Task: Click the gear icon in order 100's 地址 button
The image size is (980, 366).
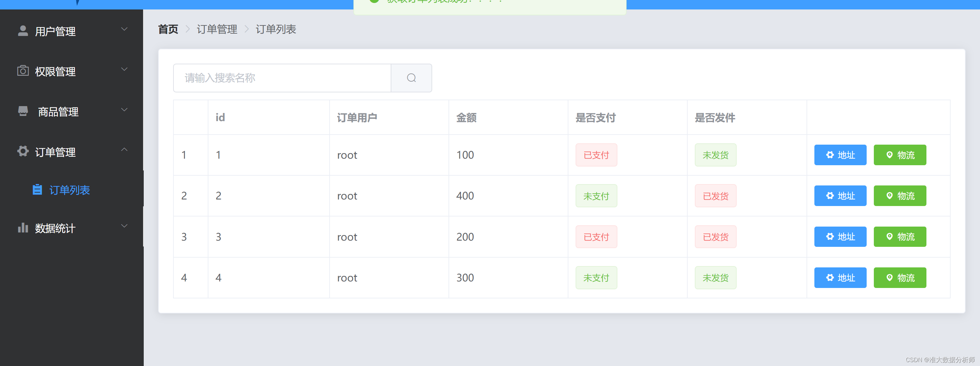Action: click(830, 155)
